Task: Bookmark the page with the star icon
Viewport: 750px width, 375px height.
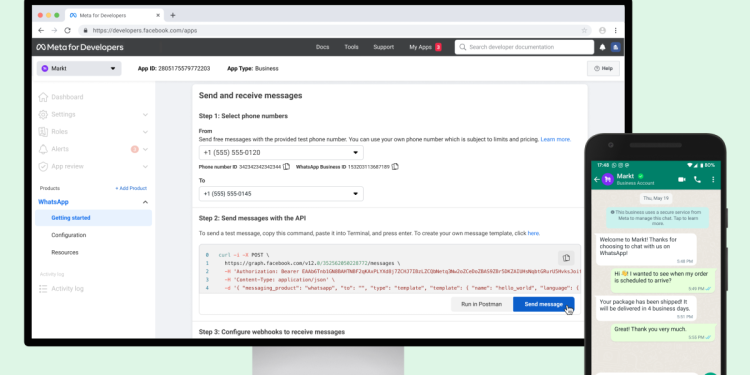Action: click(x=584, y=30)
